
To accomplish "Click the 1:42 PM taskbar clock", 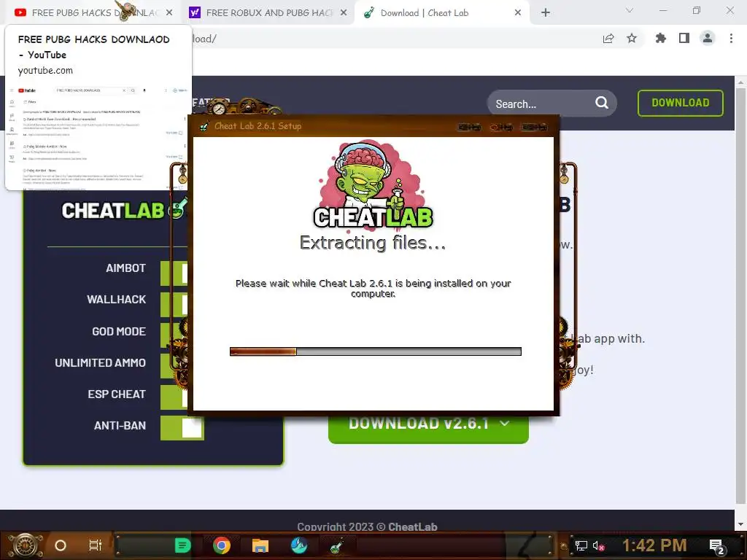I will 654,545.
